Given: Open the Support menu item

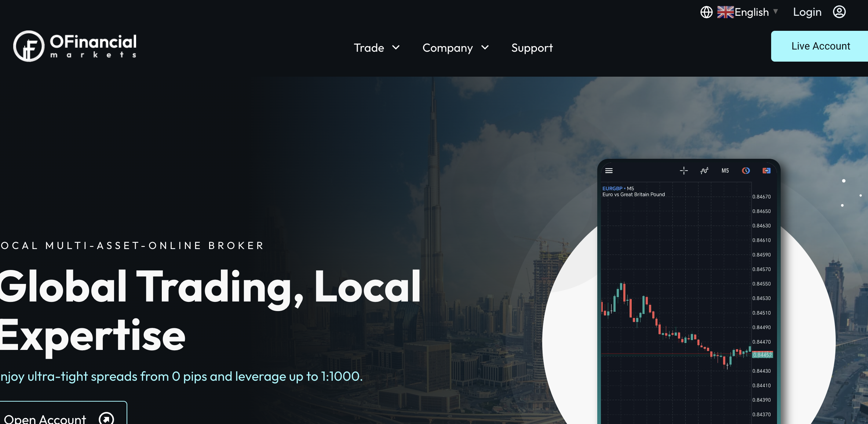Looking at the screenshot, I should click(x=532, y=48).
